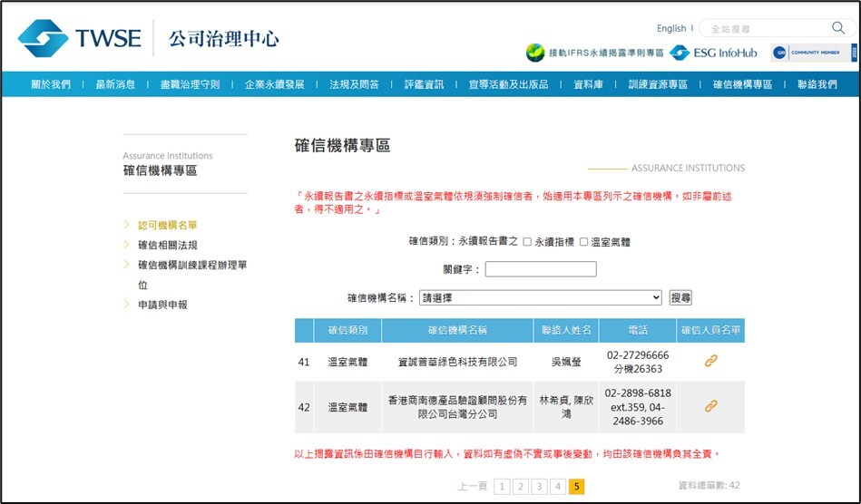Open the IFRS永續揭露準則專區 green icon link

point(536,53)
